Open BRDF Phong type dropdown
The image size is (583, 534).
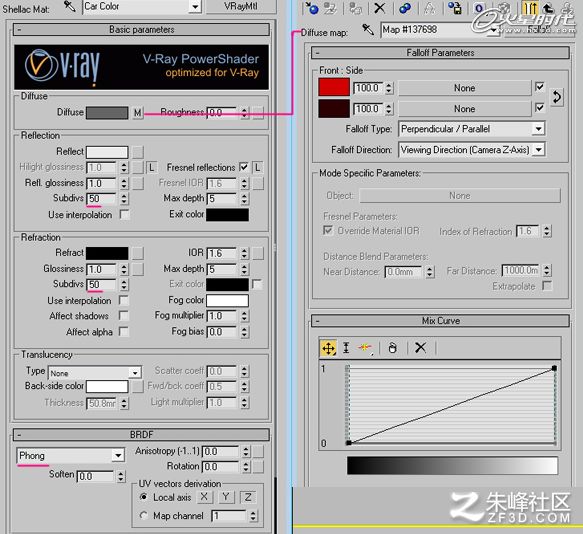coord(118,456)
